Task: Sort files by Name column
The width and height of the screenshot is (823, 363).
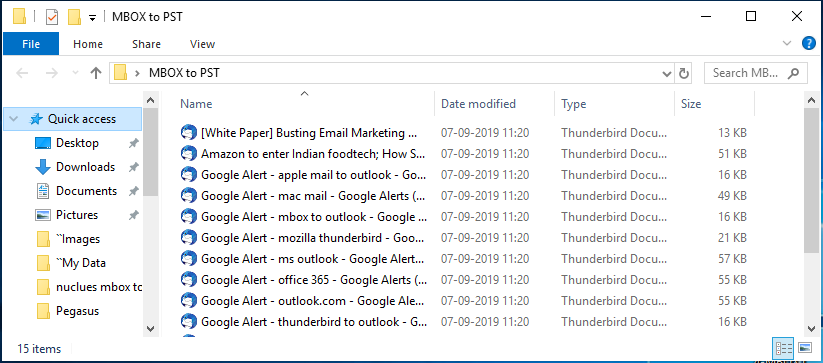Action: (196, 104)
